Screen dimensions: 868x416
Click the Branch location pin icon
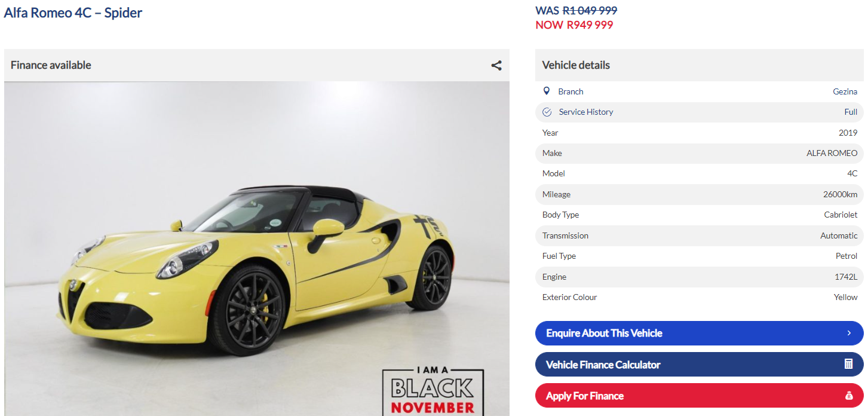(x=546, y=91)
